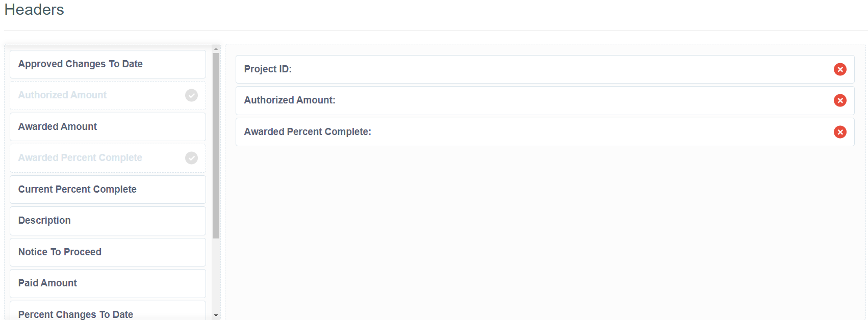Image resolution: width=868 pixels, height=320 pixels.
Task: Select Percent Changes To Date item
Action: point(108,313)
